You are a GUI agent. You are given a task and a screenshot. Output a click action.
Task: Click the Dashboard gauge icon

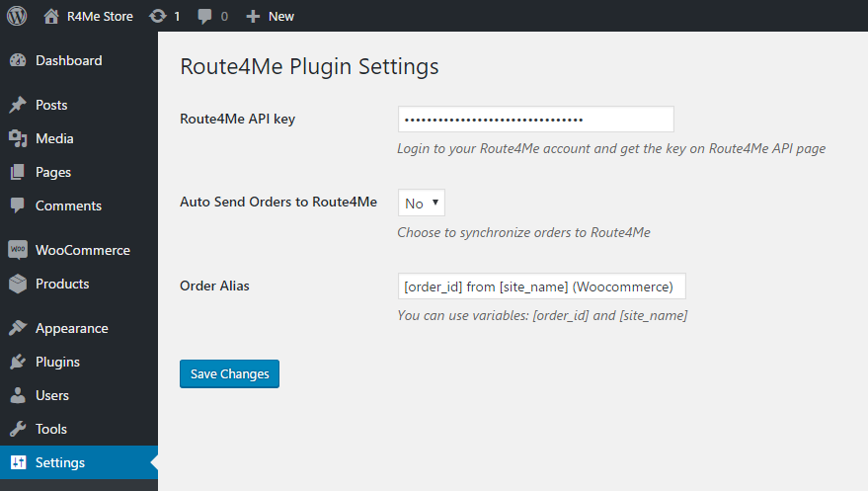(x=18, y=60)
